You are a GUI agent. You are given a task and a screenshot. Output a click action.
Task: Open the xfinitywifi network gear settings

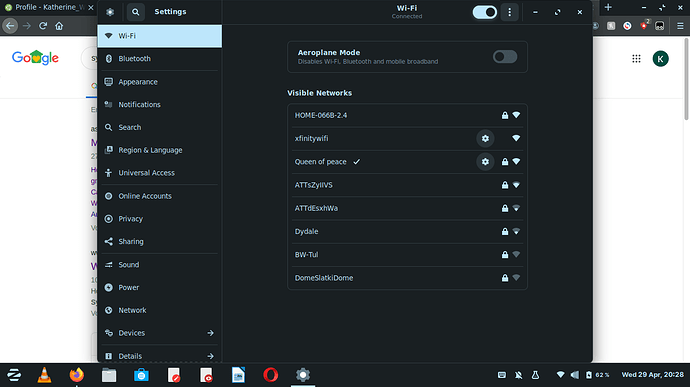pyautogui.click(x=485, y=138)
